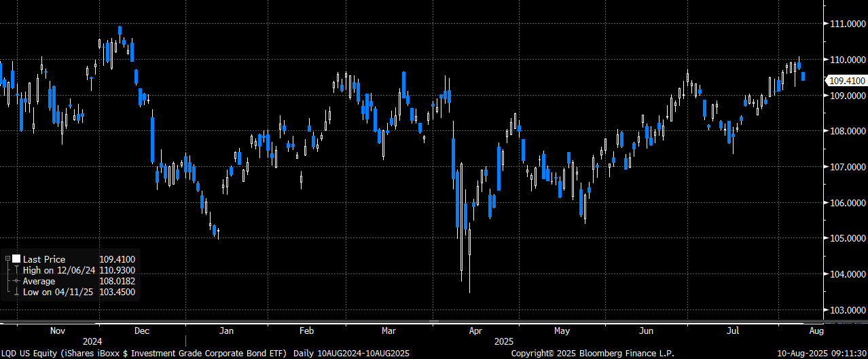
Task: Click the Low on 04/11/25 legend entry
Action: (x=58, y=292)
